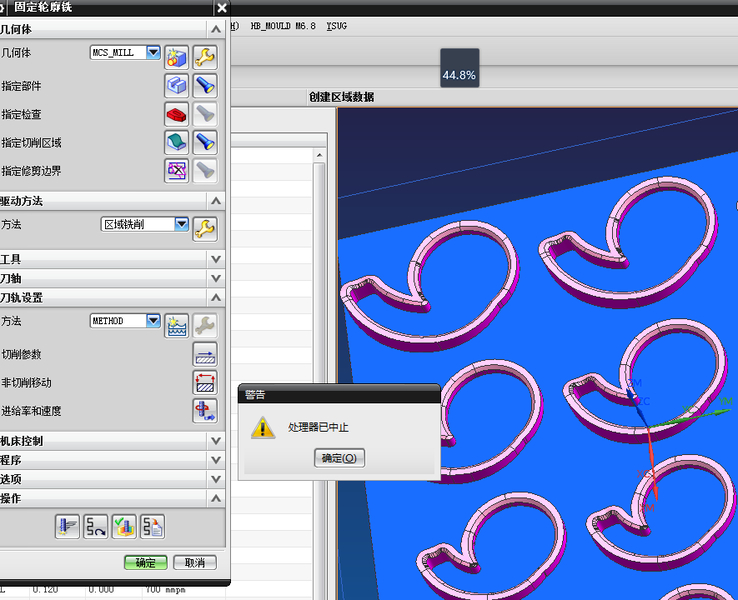Viewport: 738px width, 600px height.
Task: Click the greyed flashlight beside 指定修剪边界
Action: coord(205,170)
